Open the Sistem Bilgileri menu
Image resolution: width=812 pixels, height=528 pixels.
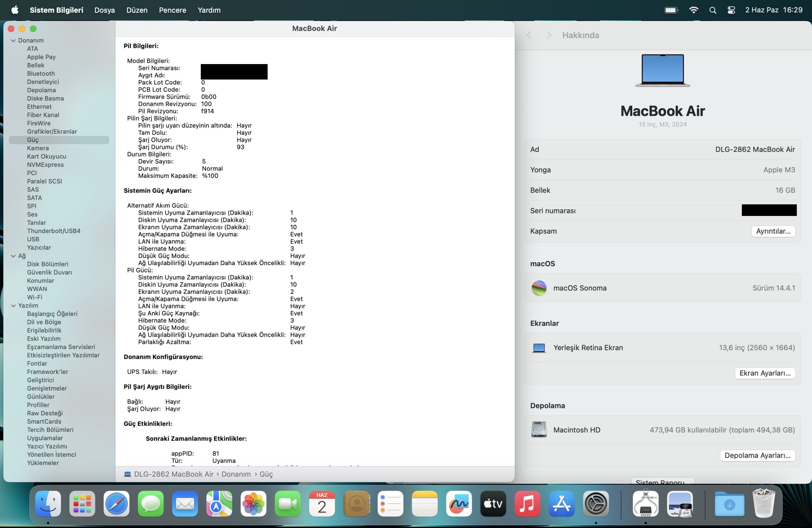56,10
